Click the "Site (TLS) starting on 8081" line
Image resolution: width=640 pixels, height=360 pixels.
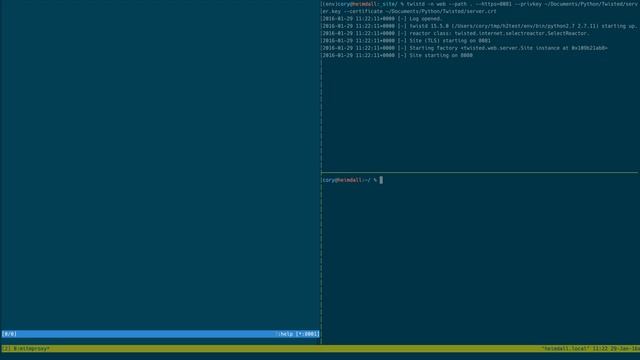pyautogui.click(x=406, y=41)
